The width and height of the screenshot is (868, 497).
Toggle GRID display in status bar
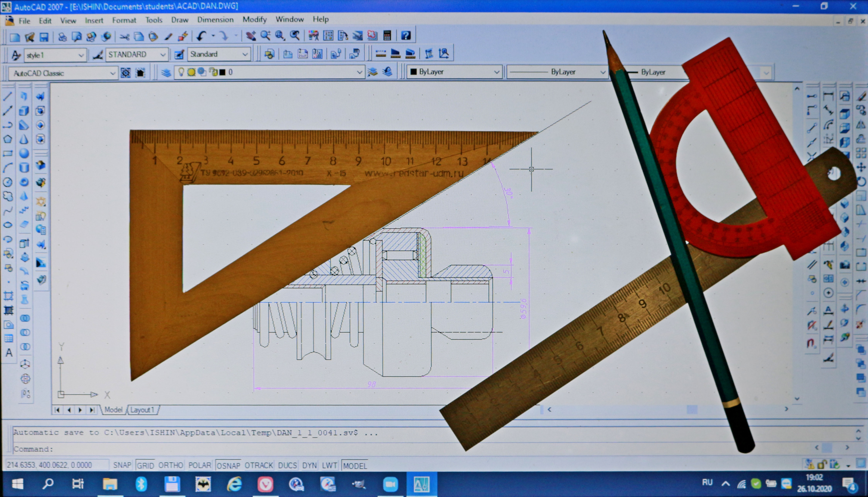tap(145, 465)
